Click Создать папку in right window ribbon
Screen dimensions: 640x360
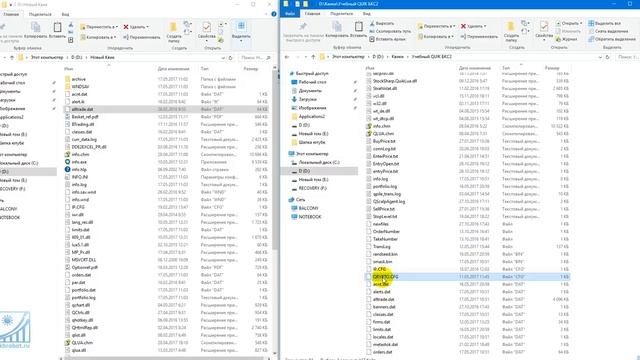click(511, 32)
